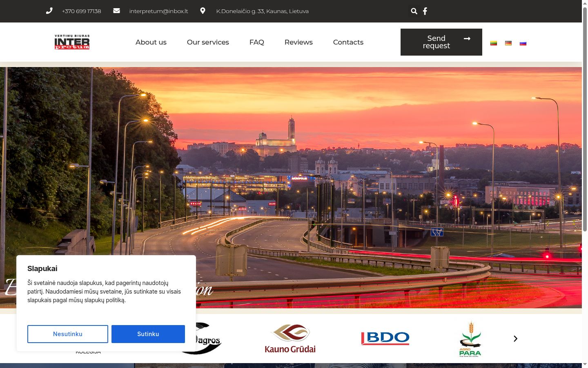The width and height of the screenshot is (588, 368).
Task: Advance the client logos carousel arrow
Action: click(515, 339)
